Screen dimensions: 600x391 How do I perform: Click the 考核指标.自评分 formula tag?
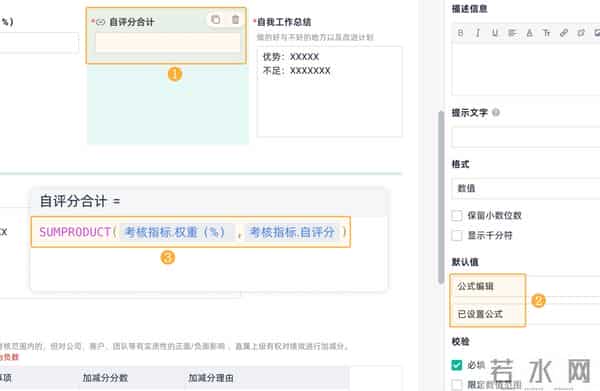click(x=292, y=232)
